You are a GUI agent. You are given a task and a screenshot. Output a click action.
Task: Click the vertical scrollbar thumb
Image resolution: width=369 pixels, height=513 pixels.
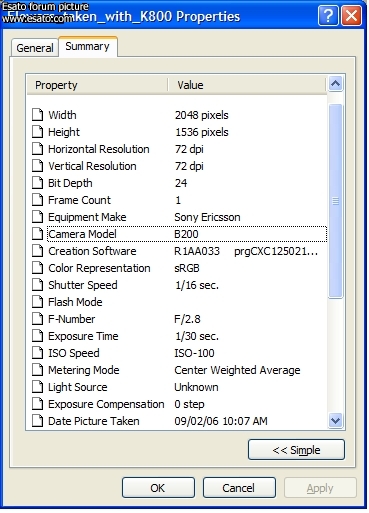click(335, 201)
